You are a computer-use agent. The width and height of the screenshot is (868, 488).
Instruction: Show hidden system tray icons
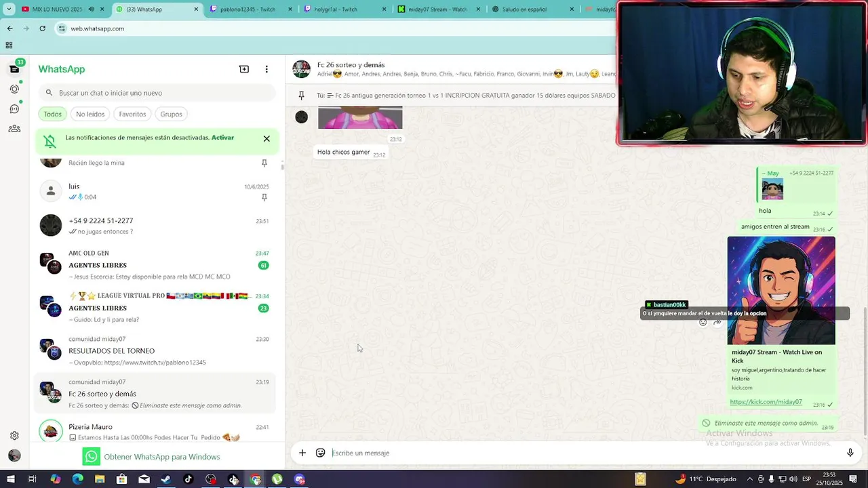749,479
